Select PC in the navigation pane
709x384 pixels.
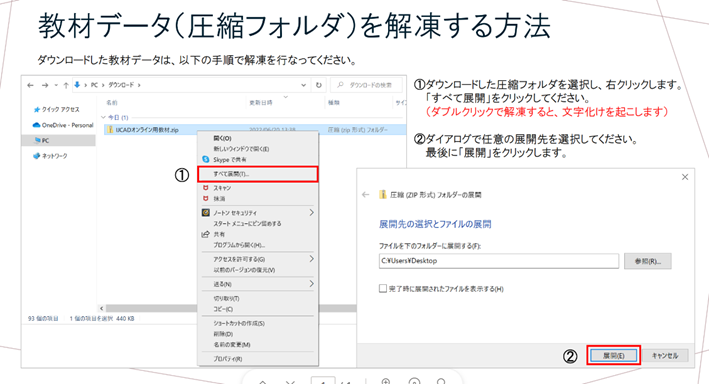pyautogui.click(x=59, y=141)
